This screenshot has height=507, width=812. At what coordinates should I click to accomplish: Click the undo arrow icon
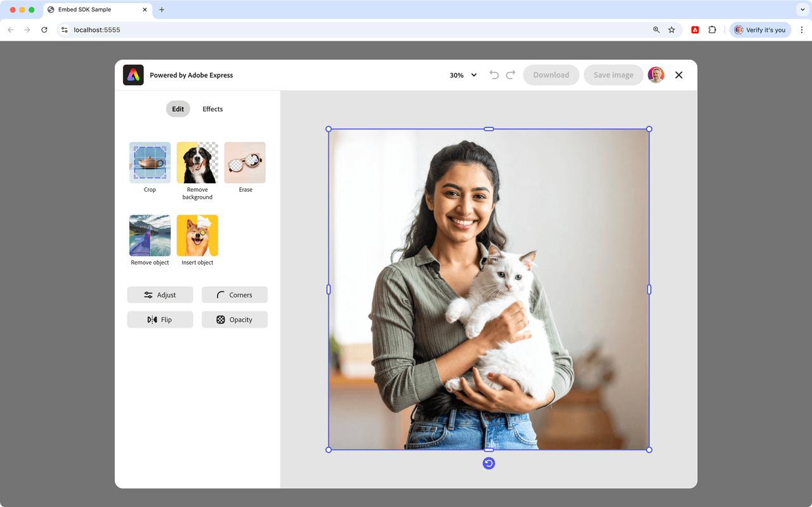(494, 75)
